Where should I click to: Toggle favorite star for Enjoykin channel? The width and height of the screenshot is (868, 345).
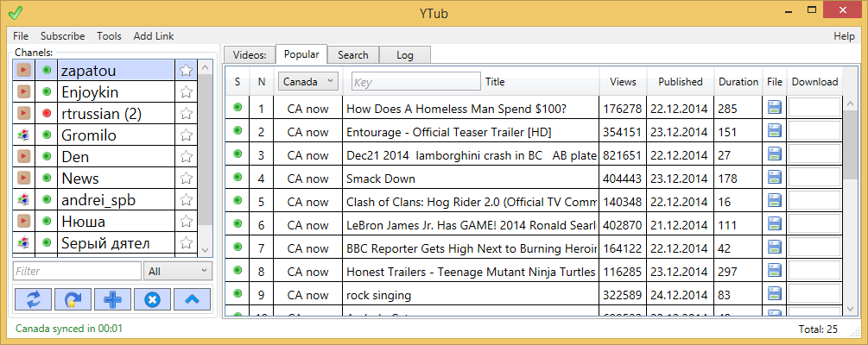click(x=187, y=91)
